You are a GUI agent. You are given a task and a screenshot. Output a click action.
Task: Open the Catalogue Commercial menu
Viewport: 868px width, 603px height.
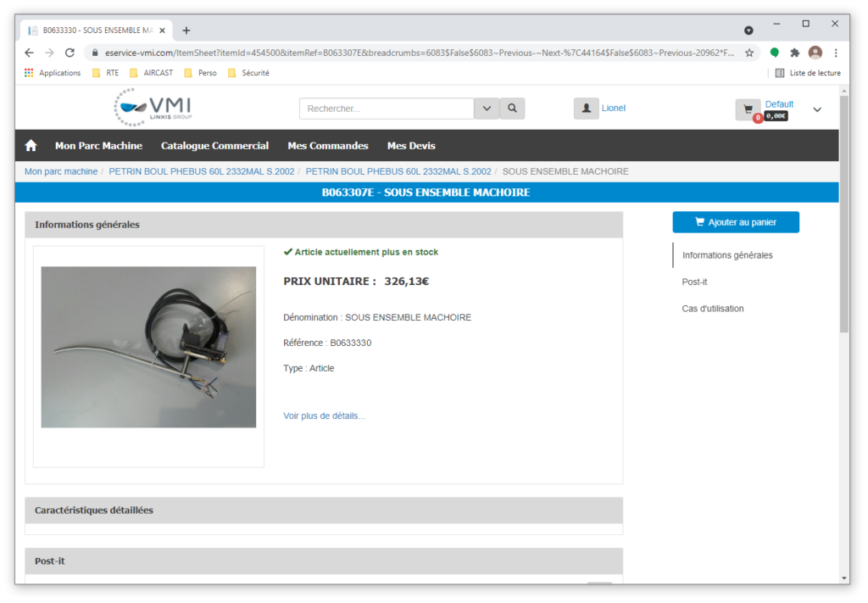pyautogui.click(x=214, y=146)
